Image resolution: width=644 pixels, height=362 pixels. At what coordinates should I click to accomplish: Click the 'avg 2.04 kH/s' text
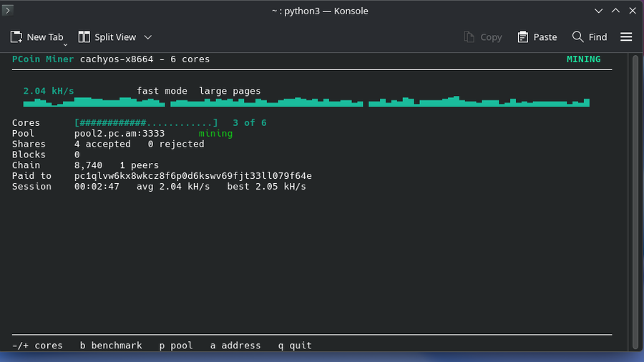(x=173, y=186)
